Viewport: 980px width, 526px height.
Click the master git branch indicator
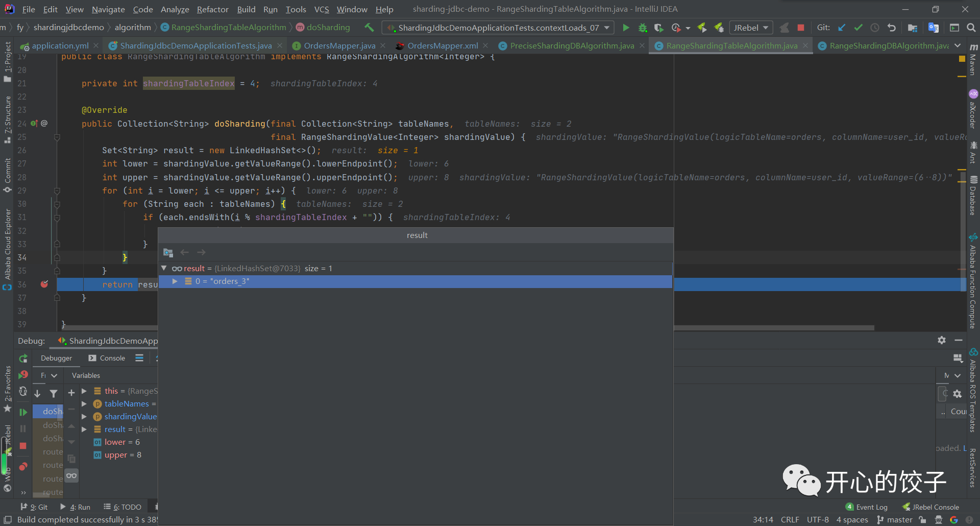pos(895,519)
